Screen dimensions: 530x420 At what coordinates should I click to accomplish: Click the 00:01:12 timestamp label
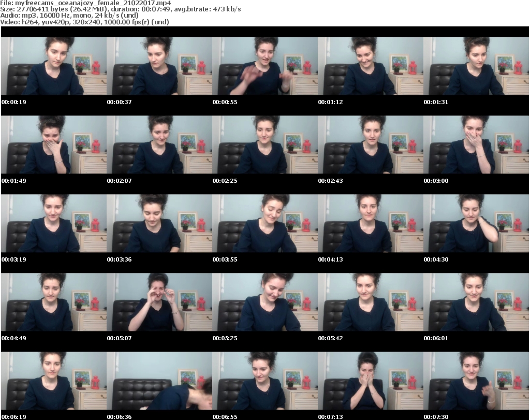pos(330,102)
